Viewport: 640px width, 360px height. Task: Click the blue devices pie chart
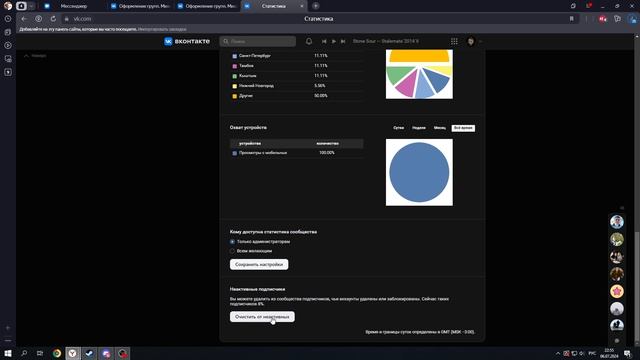point(419,172)
